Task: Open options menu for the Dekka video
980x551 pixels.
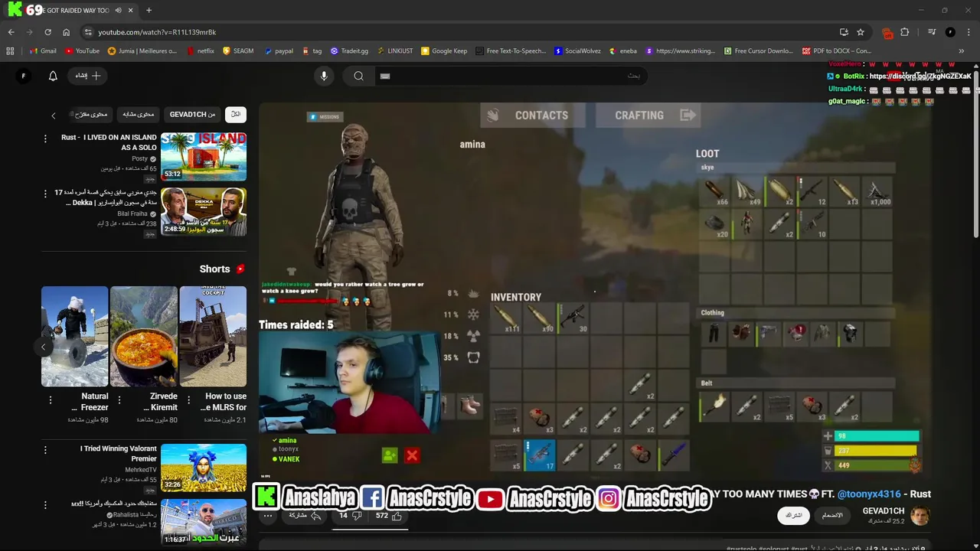Action: tap(45, 194)
